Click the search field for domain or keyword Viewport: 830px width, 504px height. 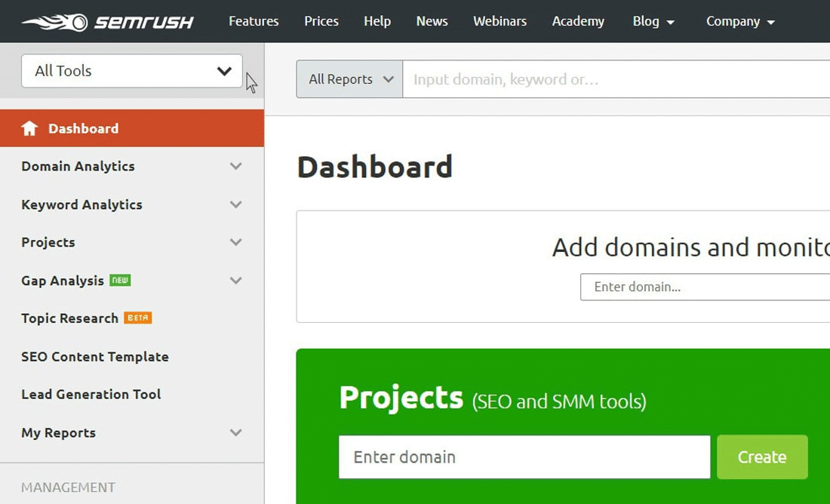616,79
